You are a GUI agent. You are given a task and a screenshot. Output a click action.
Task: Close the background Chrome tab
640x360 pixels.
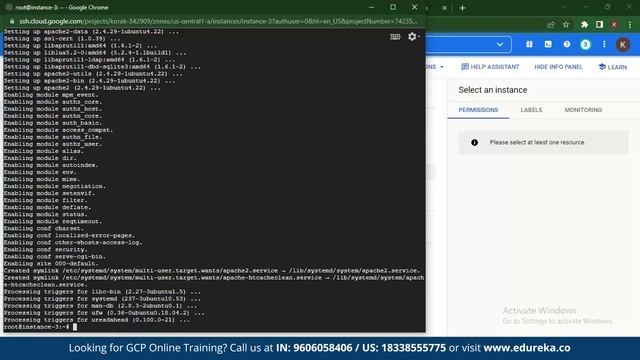click(444, 8)
